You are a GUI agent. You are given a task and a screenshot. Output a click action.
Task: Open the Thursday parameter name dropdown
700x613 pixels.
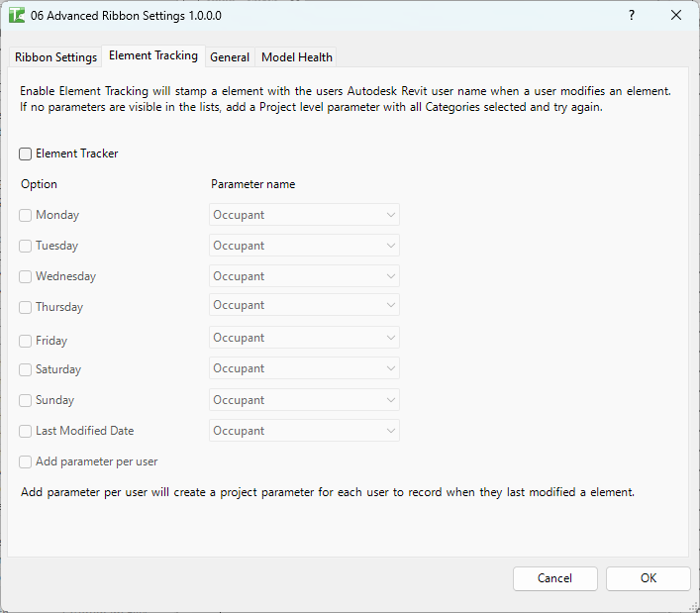pyautogui.click(x=304, y=305)
